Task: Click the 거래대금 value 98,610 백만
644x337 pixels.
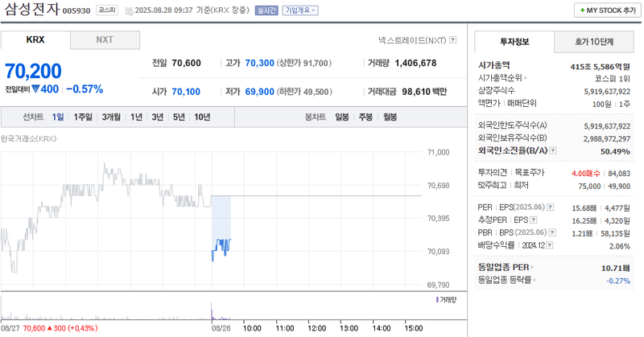Action: click(424, 92)
